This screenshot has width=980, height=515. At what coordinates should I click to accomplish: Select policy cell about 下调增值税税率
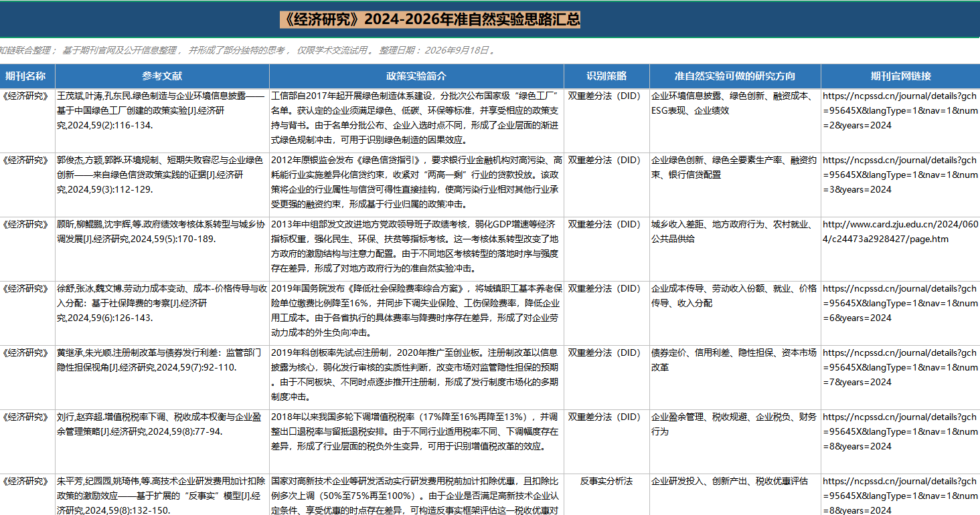[416, 441]
